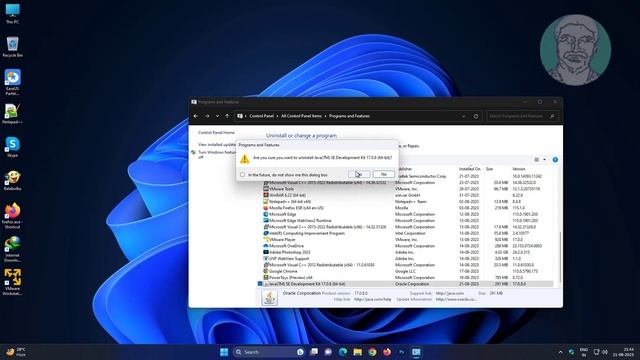Open VMware Workstation desktop shortcut
Screen dimensions: 640x360
(x=13, y=282)
